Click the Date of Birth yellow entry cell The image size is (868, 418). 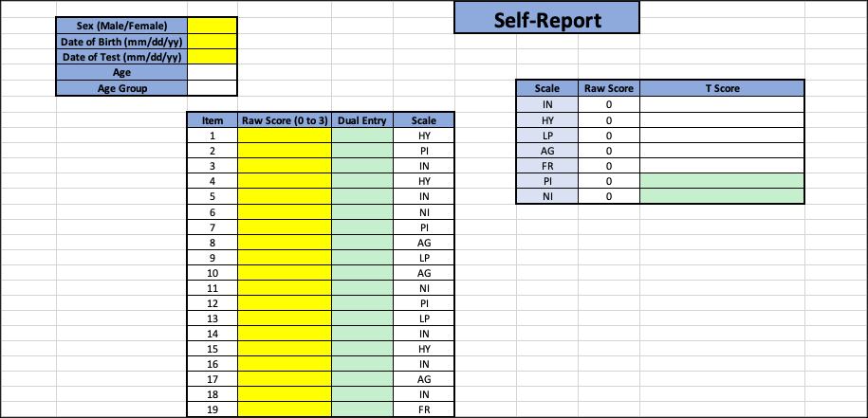click(212, 42)
